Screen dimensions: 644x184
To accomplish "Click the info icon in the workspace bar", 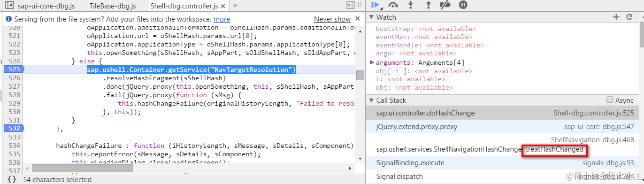I will [x=8, y=19].
